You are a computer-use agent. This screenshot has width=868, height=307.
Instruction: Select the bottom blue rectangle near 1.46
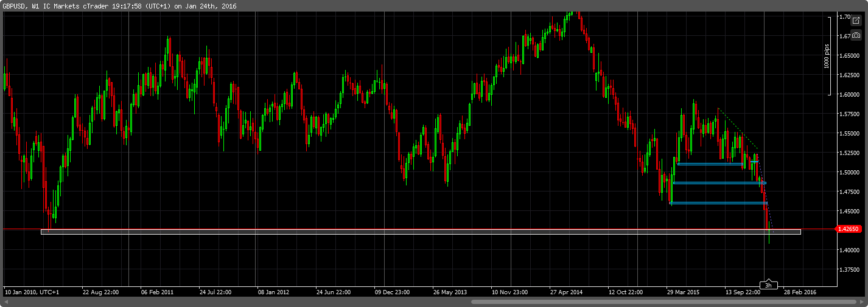[718, 203]
